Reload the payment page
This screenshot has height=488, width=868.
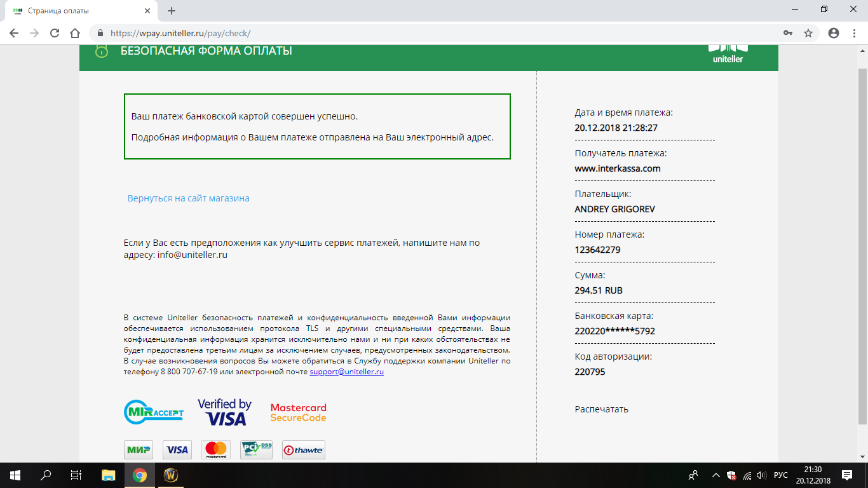pyautogui.click(x=55, y=33)
